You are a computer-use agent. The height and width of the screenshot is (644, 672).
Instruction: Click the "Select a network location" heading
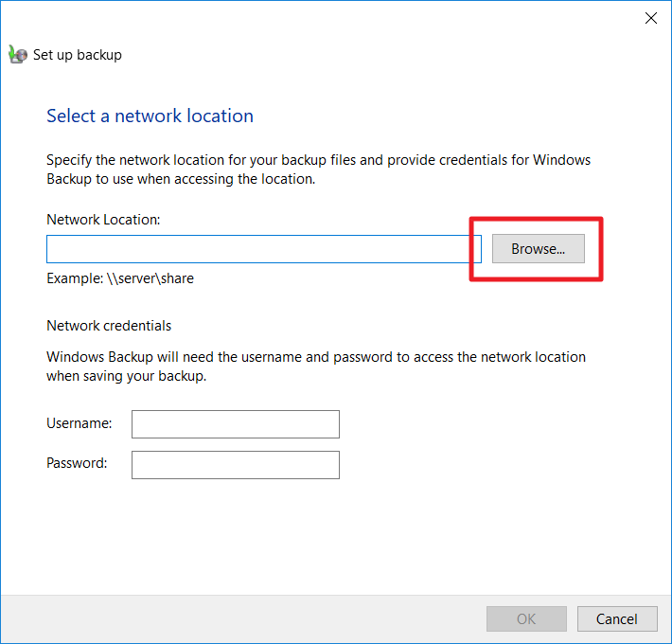pos(150,116)
